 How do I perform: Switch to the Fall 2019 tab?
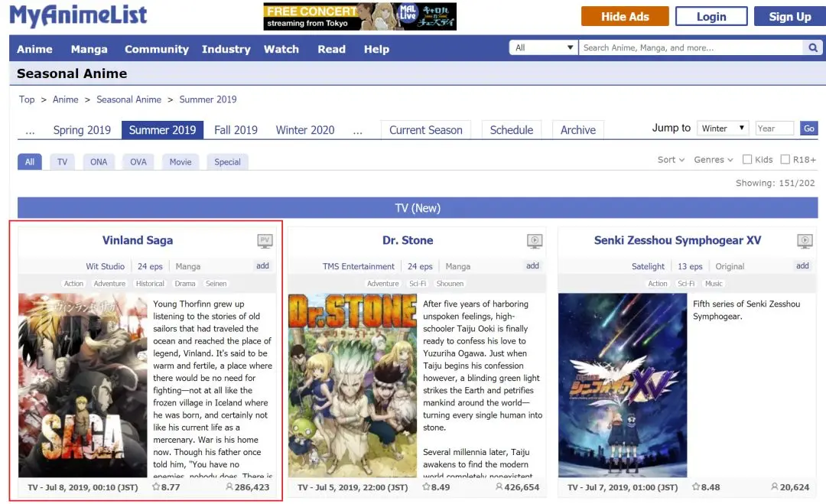point(236,130)
